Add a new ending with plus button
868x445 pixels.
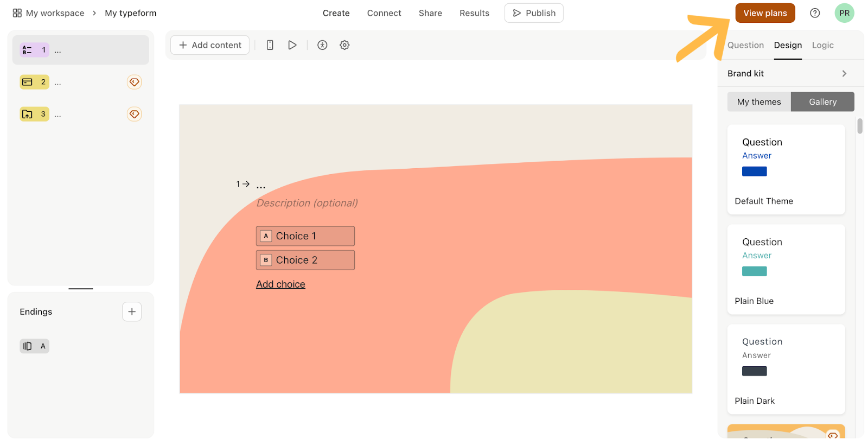pyautogui.click(x=132, y=311)
